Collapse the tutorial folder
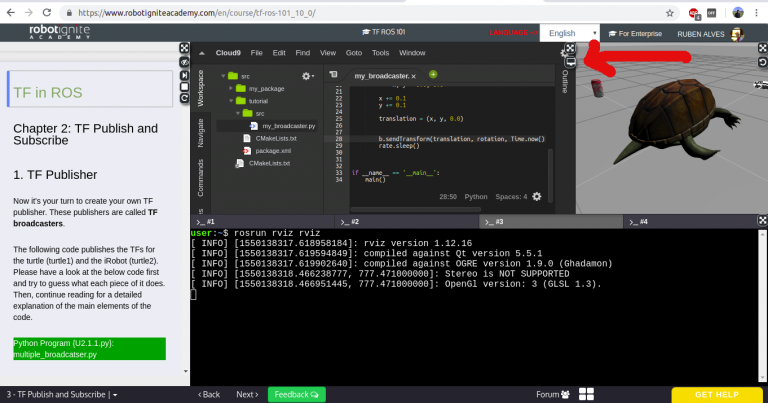The height and width of the screenshot is (403, 768). pos(231,101)
